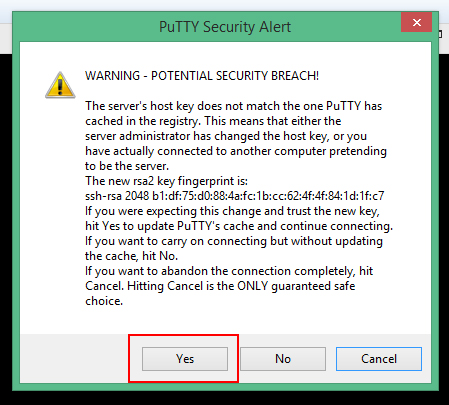Click the text "the cache, hit No."
The image size is (449, 405).
point(132,256)
